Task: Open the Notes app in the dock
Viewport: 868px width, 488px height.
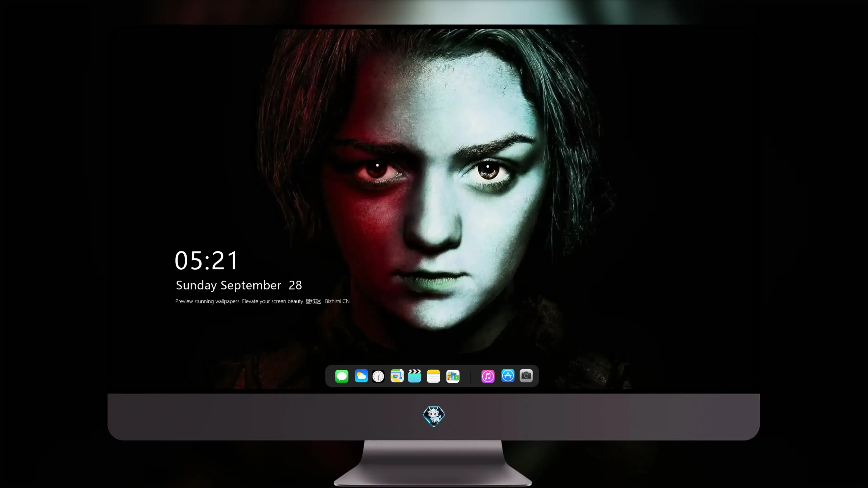Action: coord(433,376)
